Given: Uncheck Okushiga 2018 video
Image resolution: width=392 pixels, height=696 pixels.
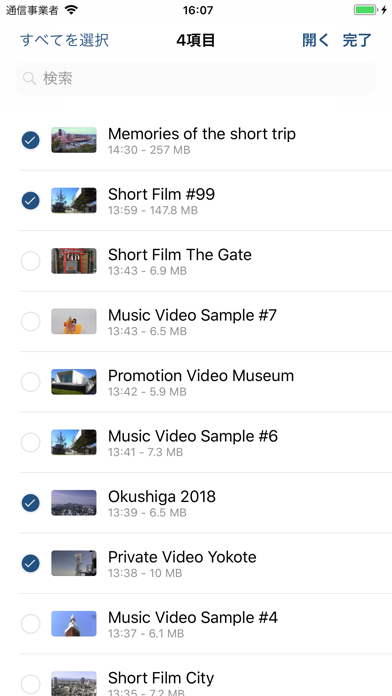Looking at the screenshot, I should click(31, 503).
